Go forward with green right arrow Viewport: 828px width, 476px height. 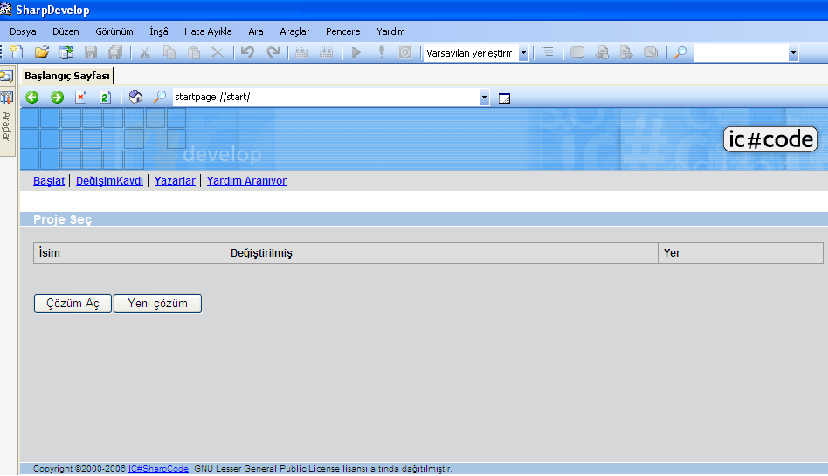coord(57,97)
